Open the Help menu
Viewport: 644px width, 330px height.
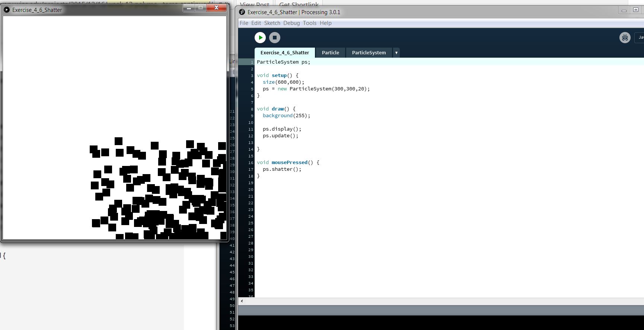pyautogui.click(x=325, y=23)
